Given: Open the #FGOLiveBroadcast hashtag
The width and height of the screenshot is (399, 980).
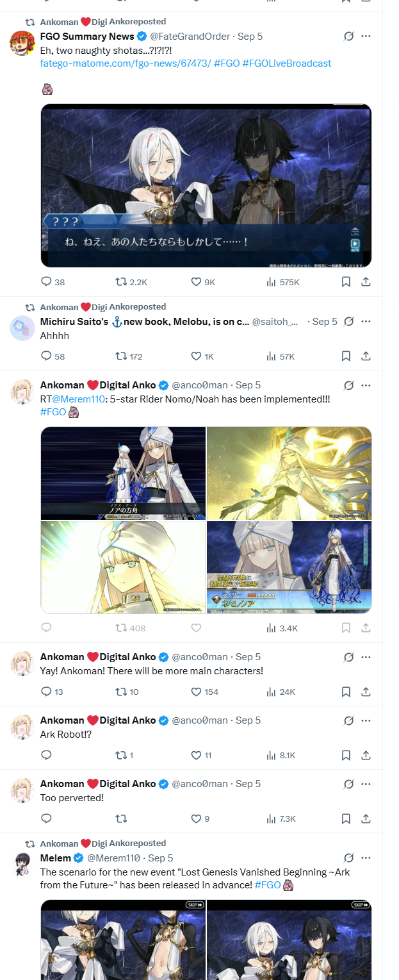Looking at the screenshot, I should coord(287,63).
